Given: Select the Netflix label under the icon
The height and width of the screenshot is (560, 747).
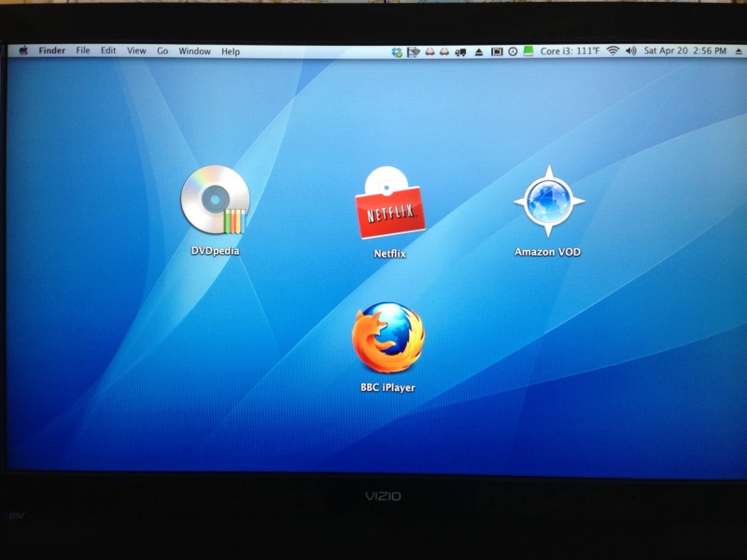Looking at the screenshot, I should tap(389, 254).
